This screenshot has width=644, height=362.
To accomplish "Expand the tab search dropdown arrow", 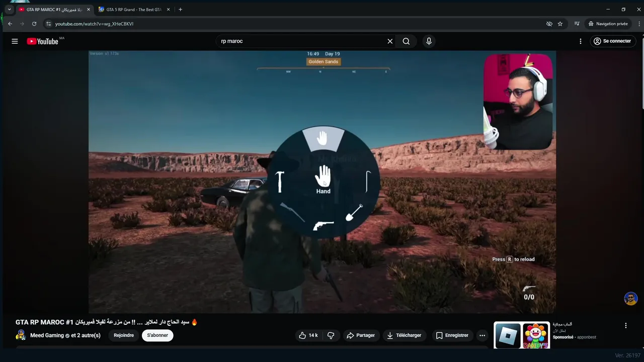I will coord(9,9).
